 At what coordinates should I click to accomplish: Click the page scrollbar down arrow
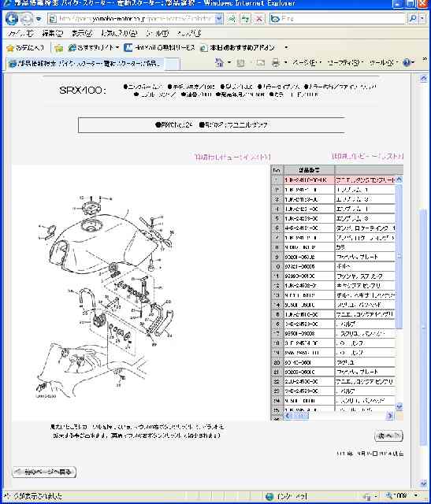[x=424, y=484]
